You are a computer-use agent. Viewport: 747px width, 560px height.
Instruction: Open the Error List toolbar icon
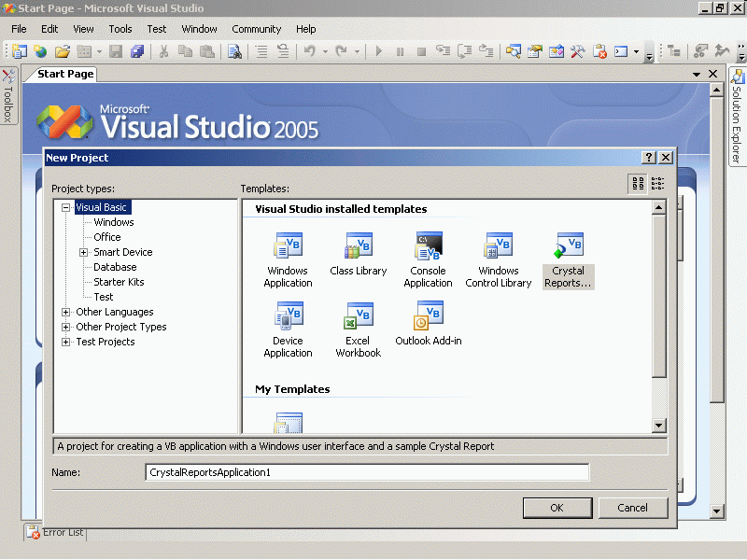click(x=599, y=51)
